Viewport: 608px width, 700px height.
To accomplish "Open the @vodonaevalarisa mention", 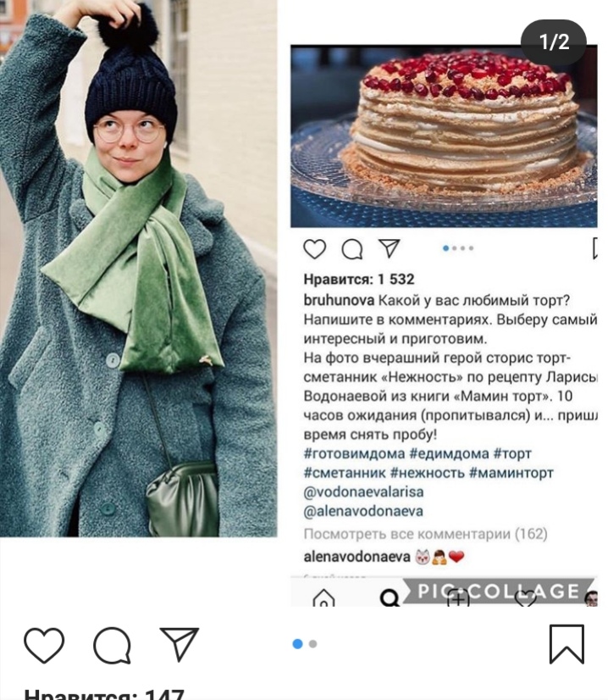I will click(363, 492).
